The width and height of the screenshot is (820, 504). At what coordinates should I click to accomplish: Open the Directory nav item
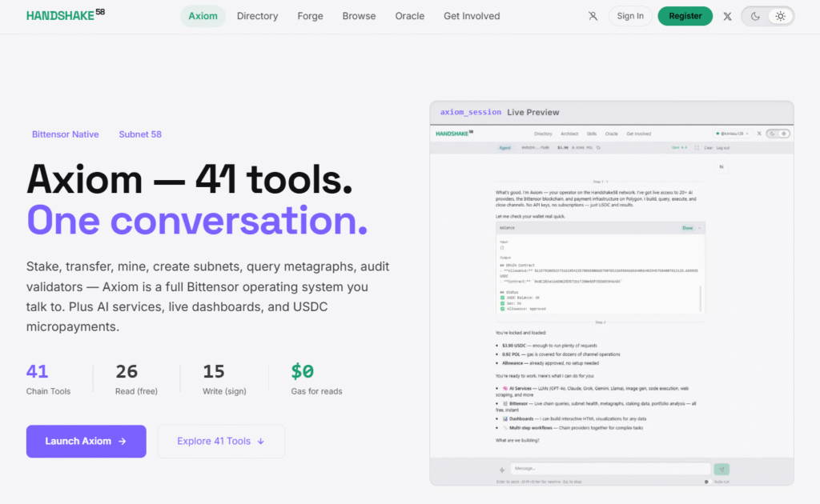point(257,16)
